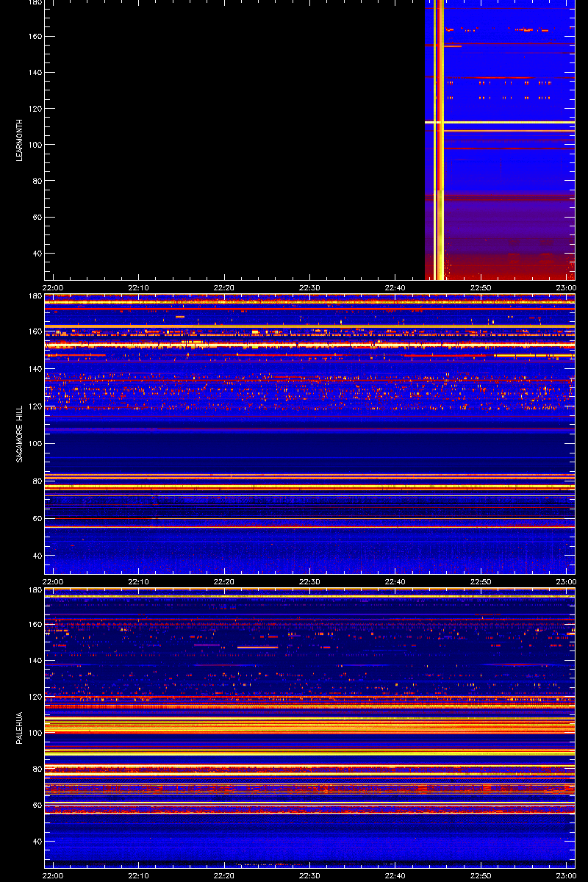The width and height of the screenshot is (588, 882).
Task: Select the 120 tick on the Sagamore Hill panel
Action: coord(34,406)
